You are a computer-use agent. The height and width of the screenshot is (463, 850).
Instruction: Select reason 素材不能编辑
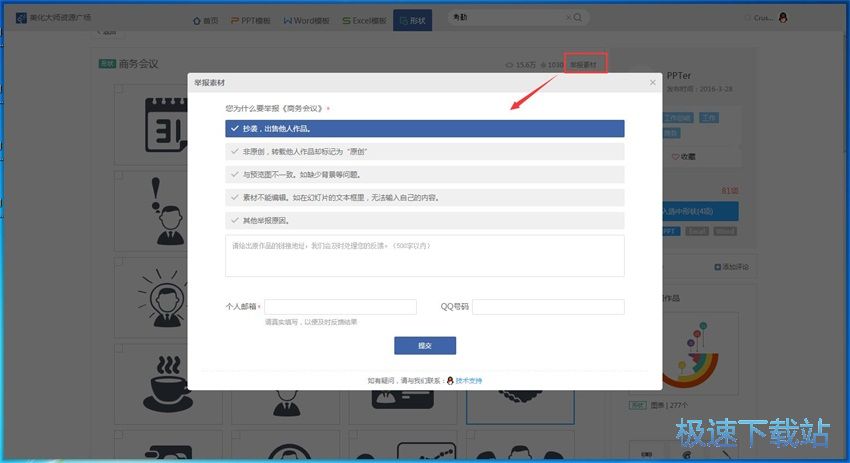click(x=424, y=197)
